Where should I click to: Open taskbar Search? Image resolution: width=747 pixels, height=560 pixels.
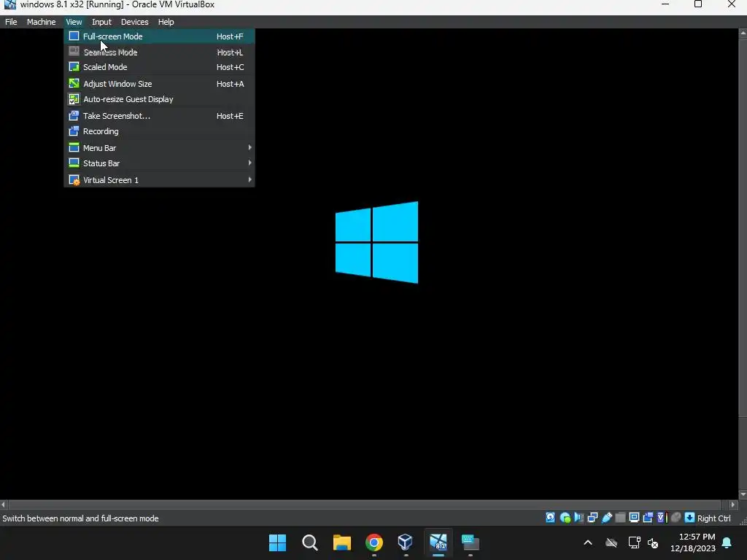coord(309,542)
